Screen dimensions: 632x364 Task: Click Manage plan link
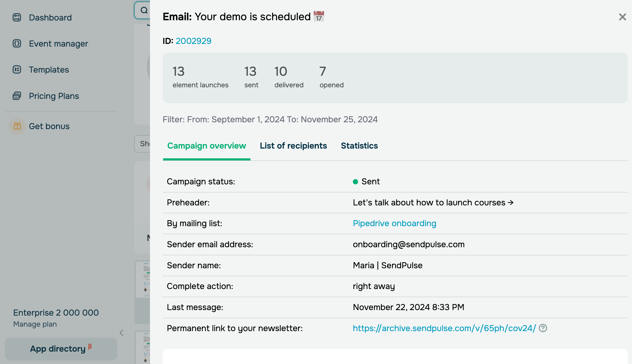(x=35, y=324)
